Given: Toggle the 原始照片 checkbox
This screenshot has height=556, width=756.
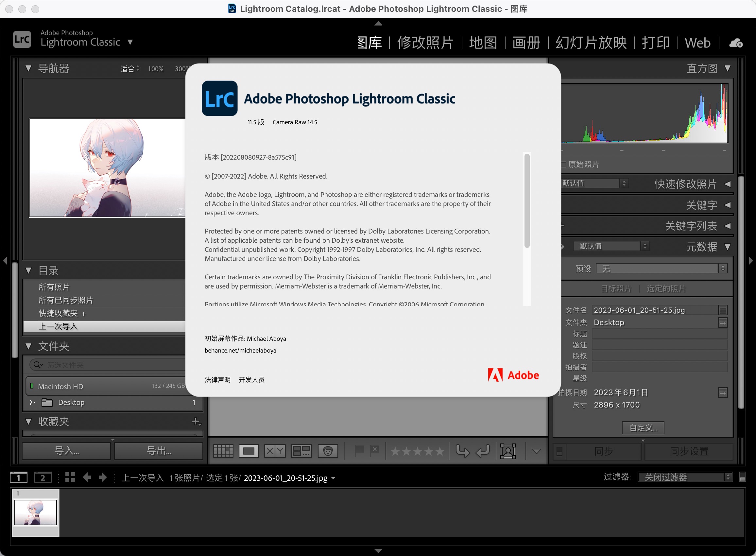Looking at the screenshot, I should (x=563, y=165).
